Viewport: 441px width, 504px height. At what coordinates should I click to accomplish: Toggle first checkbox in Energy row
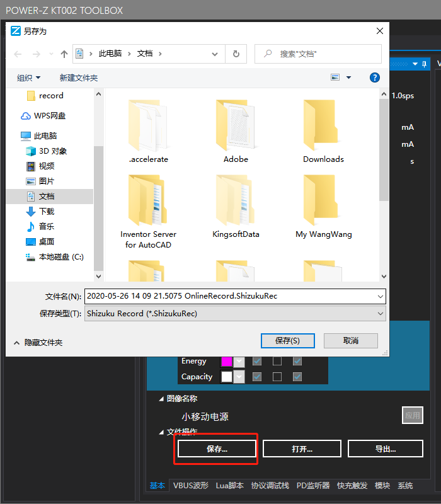pyautogui.click(x=257, y=361)
